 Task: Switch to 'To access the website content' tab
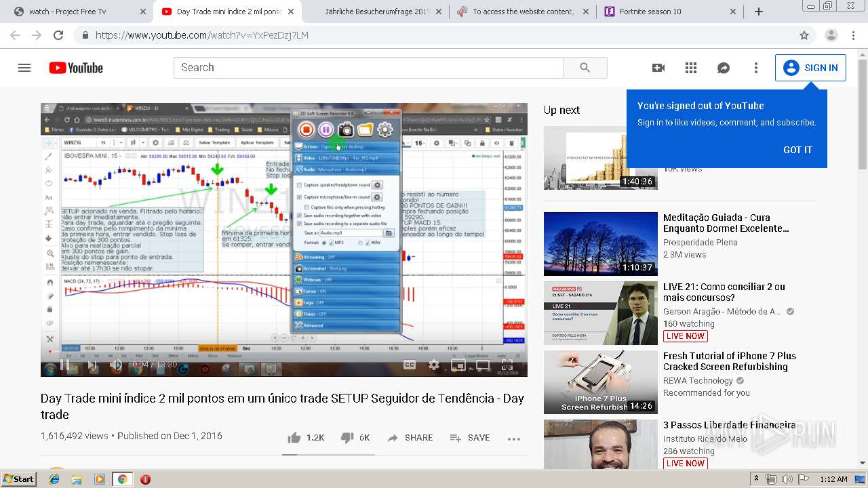524,12
